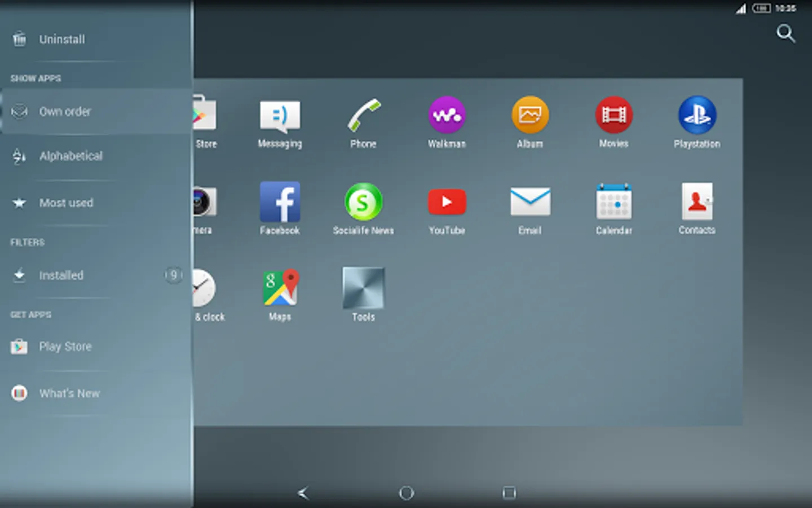The width and height of the screenshot is (812, 508).
Task: Sort apps by Alphabetical order
Action: (x=96, y=156)
